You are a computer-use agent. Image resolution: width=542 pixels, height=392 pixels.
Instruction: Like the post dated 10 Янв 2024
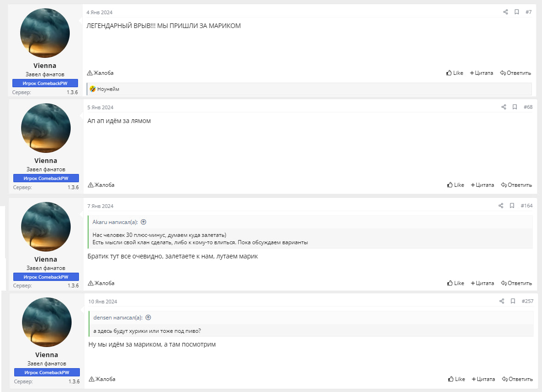[457, 379]
